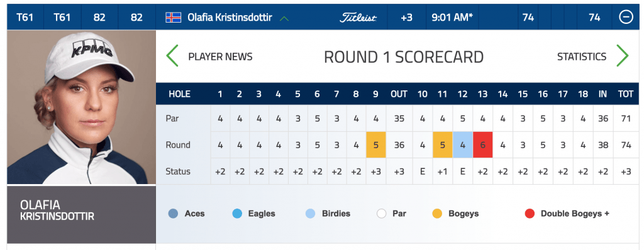Click Olafia Kristinsdottir name in header row

pyautogui.click(x=230, y=17)
